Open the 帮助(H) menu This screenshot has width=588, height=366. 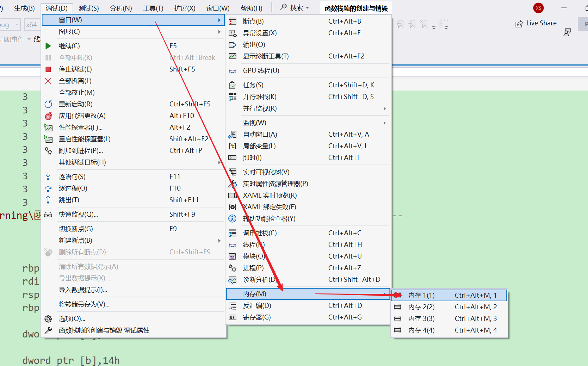(x=251, y=8)
